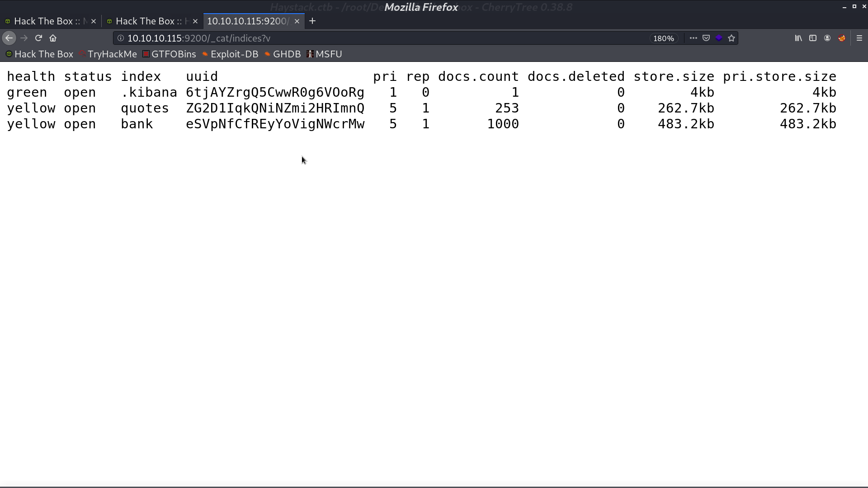The height and width of the screenshot is (488, 868).
Task: Click the pri.store.size value 483.2kb
Action: (x=808, y=124)
